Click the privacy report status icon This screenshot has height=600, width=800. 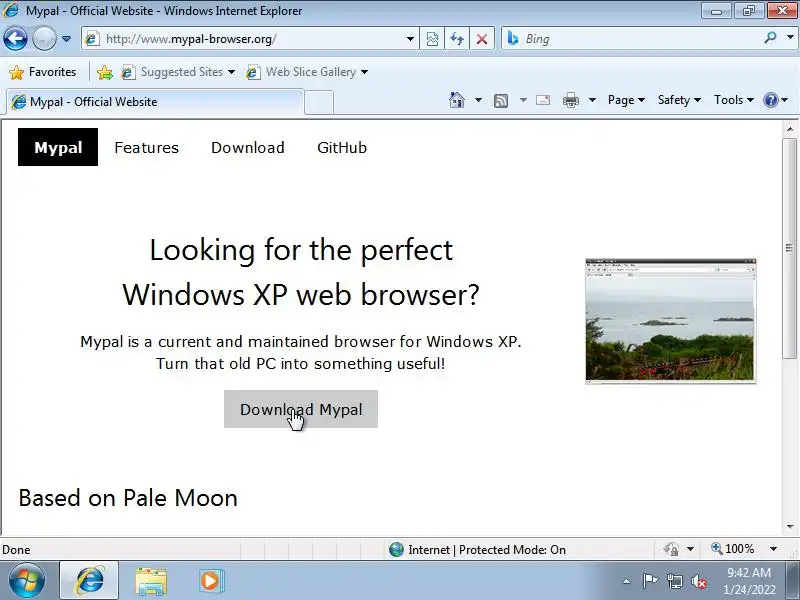click(x=671, y=549)
